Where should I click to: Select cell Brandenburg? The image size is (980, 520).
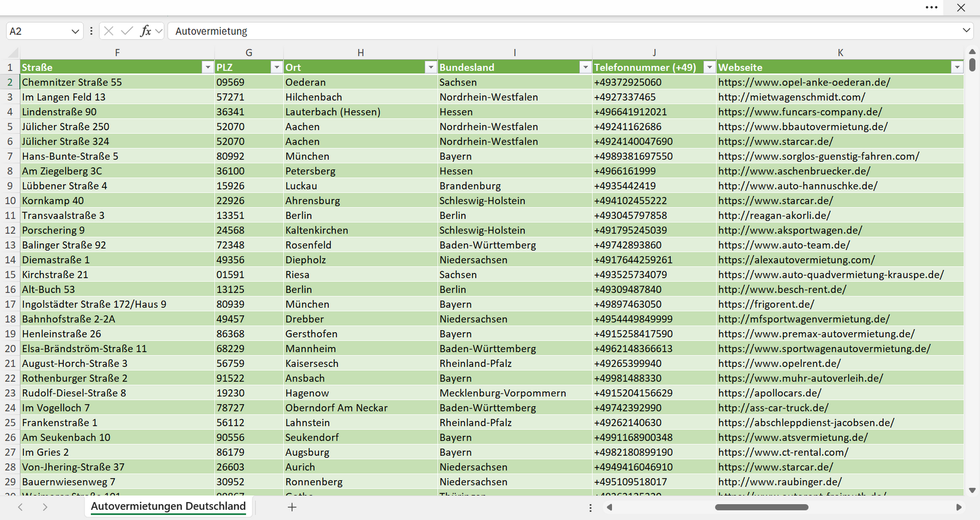(x=515, y=186)
